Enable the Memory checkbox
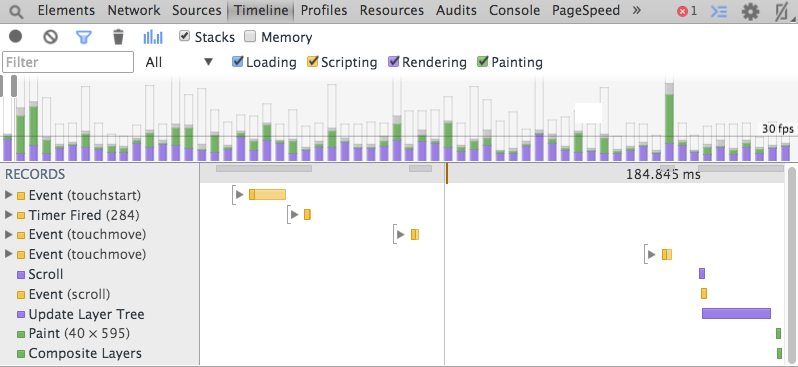The image size is (798, 367). tap(250, 36)
